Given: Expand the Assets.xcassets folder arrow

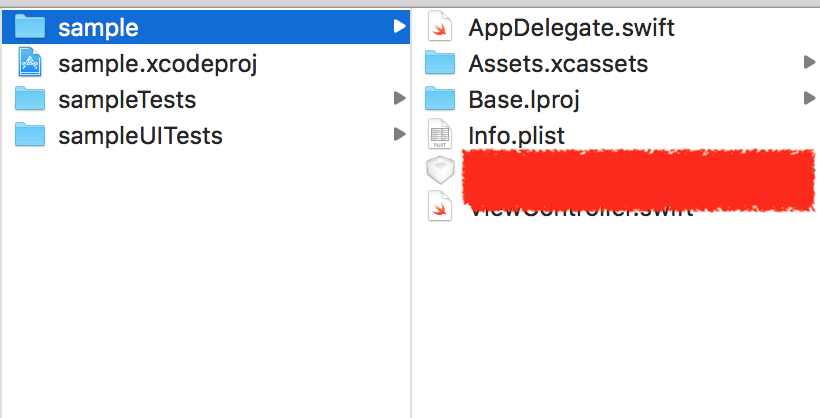Looking at the screenshot, I should (x=809, y=63).
